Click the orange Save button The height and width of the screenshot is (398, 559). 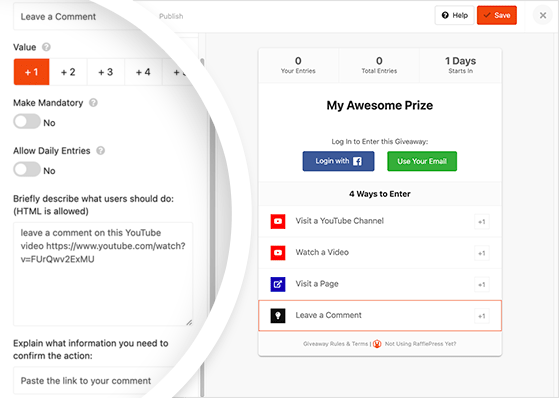tap(497, 15)
